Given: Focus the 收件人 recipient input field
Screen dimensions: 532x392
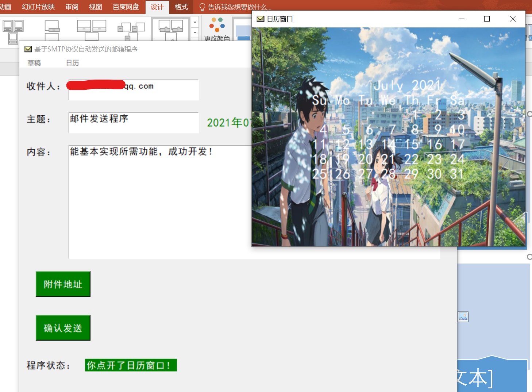Looking at the screenshot, I should point(134,90).
